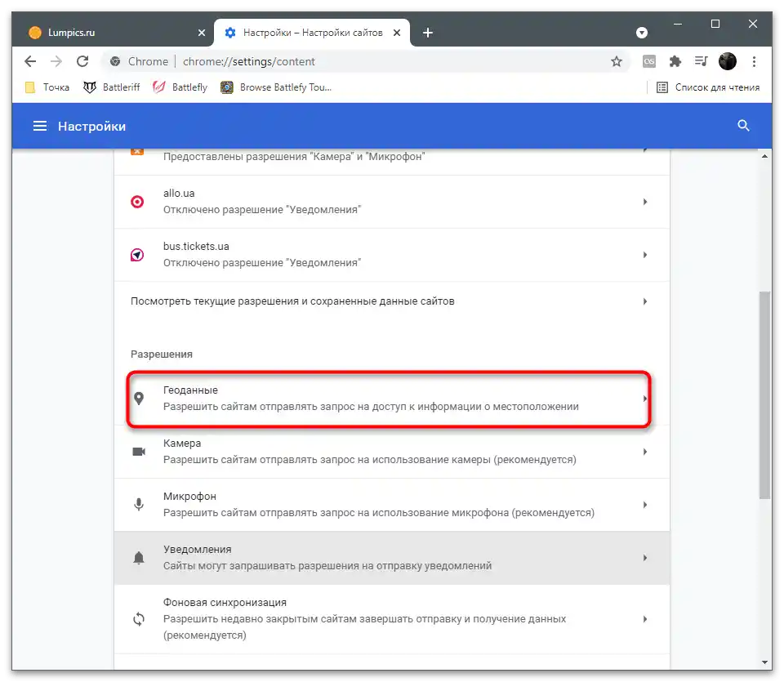Open the Battleriff bookmark
The width and height of the screenshot is (784, 682).
112,87
